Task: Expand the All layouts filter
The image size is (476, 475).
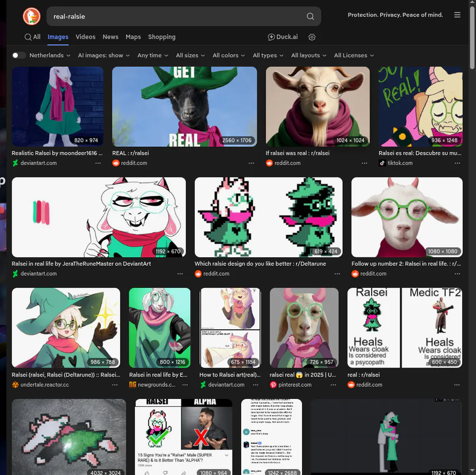Action: click(309, 55)
